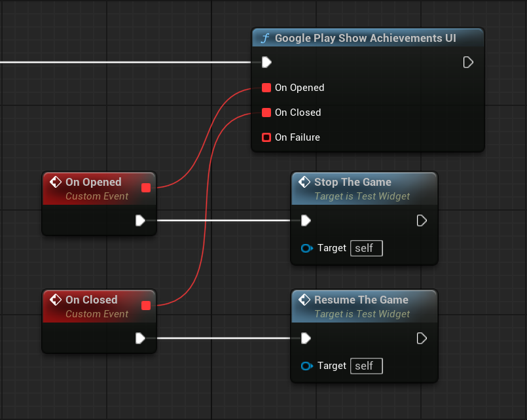The image size is (527, 420).
Task: Click the Google Play Show Achievements UI node title
Action: pos(365,39)
